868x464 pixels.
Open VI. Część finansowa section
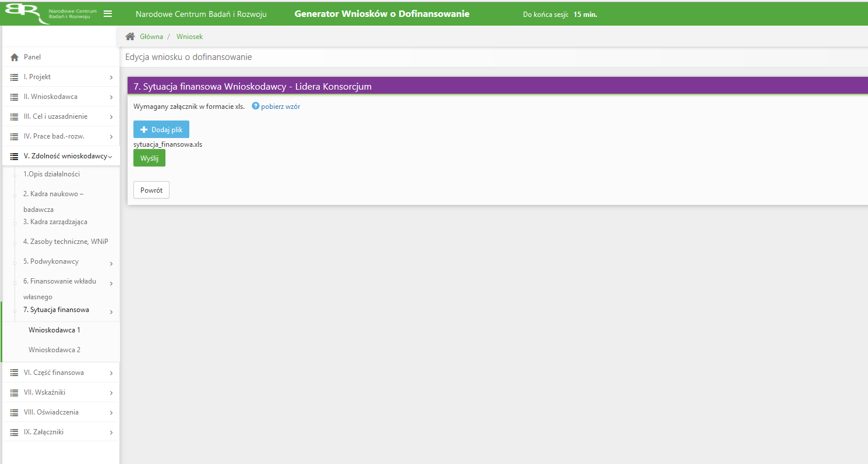[x=60, y=373]
